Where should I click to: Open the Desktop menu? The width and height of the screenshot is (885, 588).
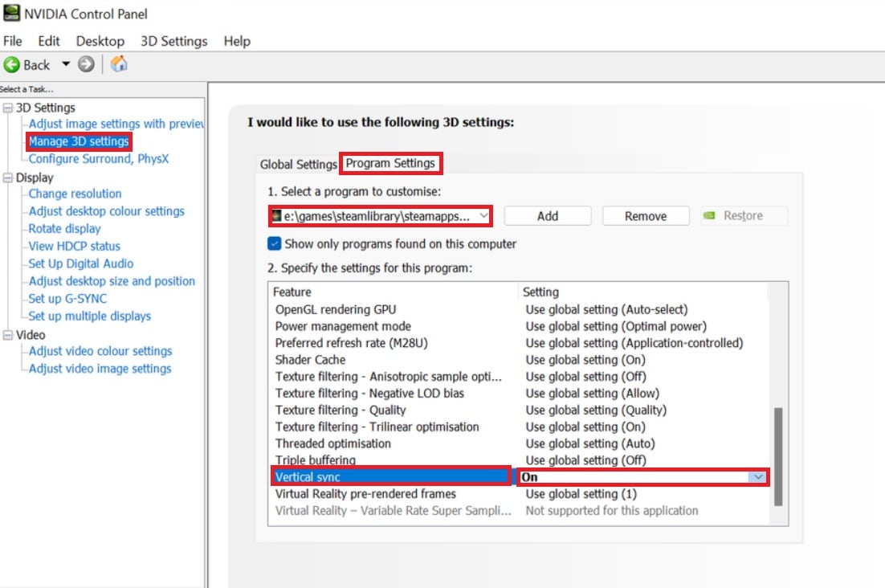point(100,41)
